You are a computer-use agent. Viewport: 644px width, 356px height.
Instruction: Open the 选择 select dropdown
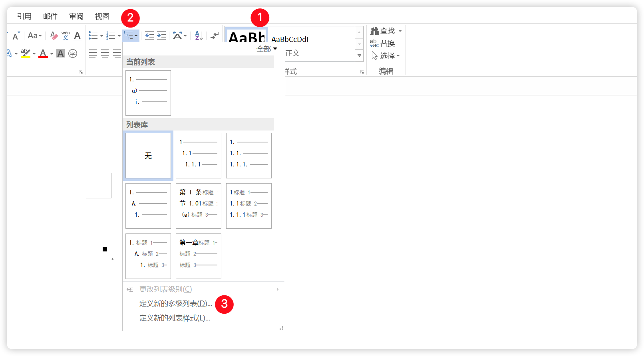[x=386, y=55]
